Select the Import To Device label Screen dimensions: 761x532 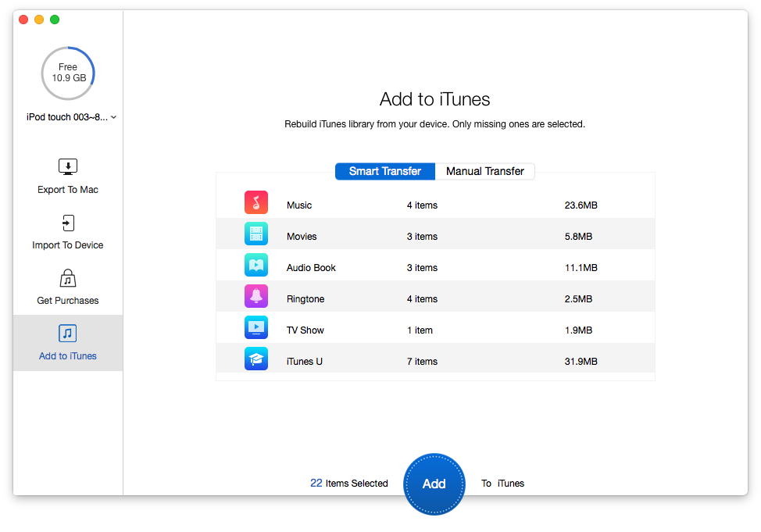68,245
